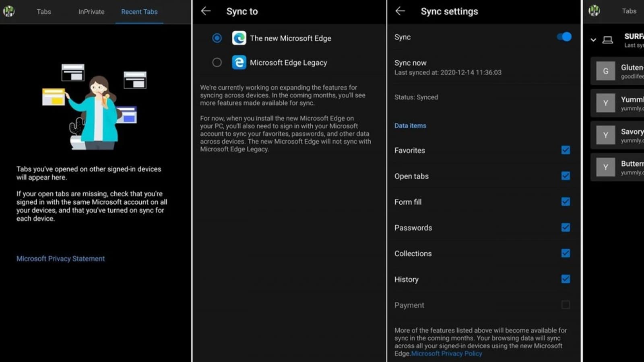The height and width of the screenshot is (362, 644).
Task: Click the Form fill sync item label
Action: [408, 202]
